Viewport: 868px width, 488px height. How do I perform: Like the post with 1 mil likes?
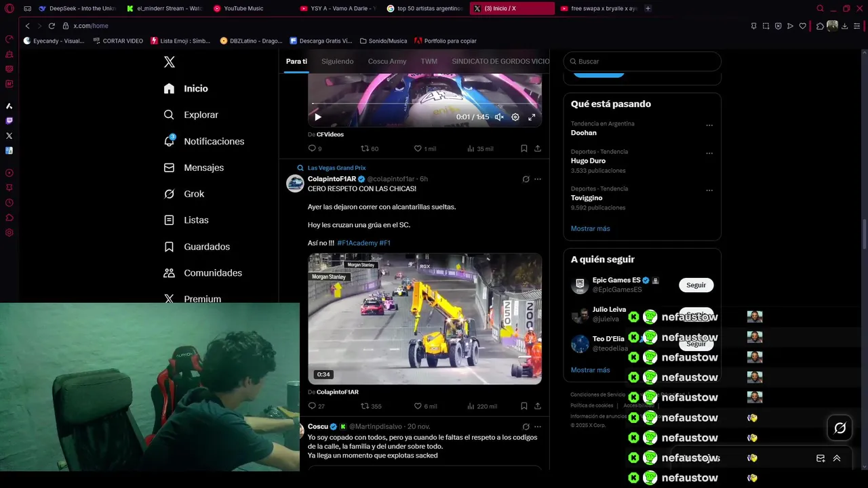[x=425, y=148]
